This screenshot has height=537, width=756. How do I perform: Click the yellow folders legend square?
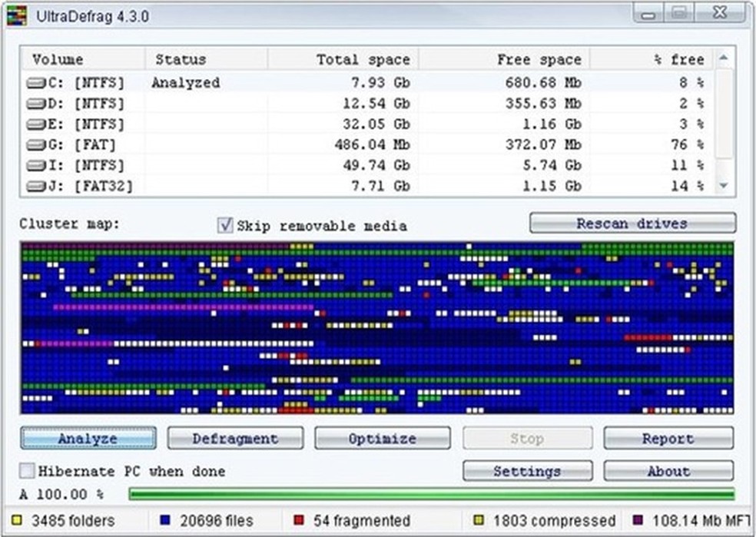click(17, 520)
